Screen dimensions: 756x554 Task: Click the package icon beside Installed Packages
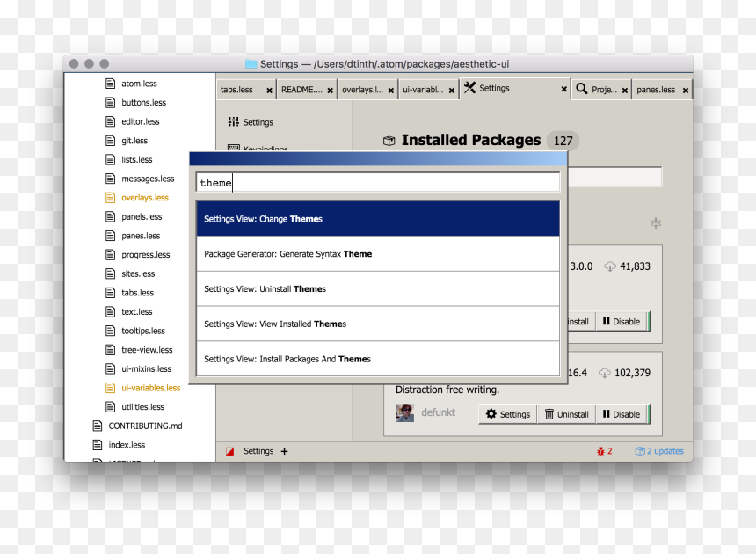pos(389,141)
